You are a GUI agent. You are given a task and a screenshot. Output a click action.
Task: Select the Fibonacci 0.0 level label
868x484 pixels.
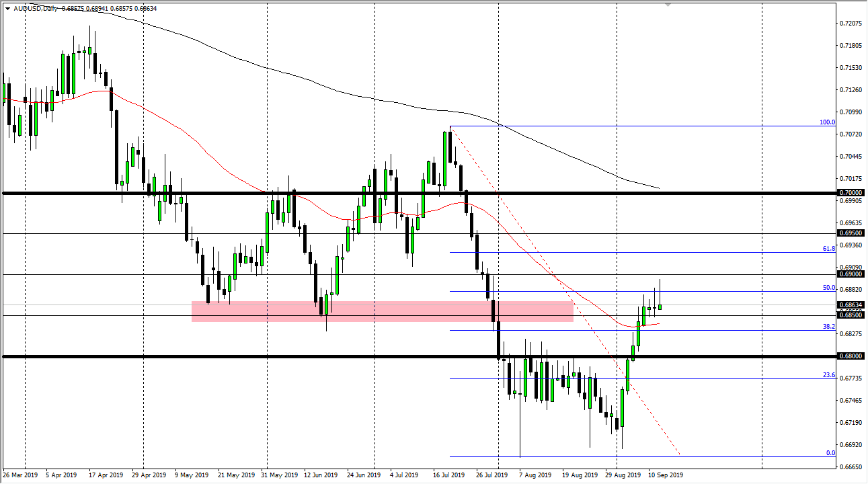click(830, 452)
